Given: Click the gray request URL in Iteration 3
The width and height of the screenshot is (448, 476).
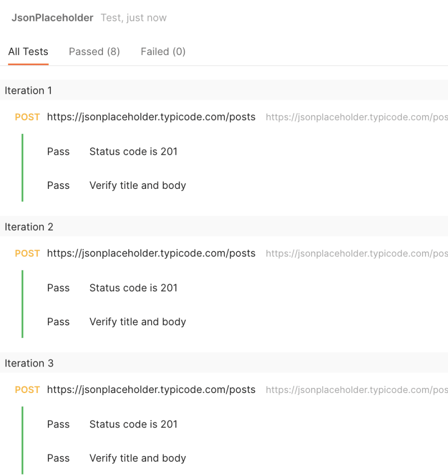Looking at the screenshot, I should pyautogui.click(x=357, y=390).
